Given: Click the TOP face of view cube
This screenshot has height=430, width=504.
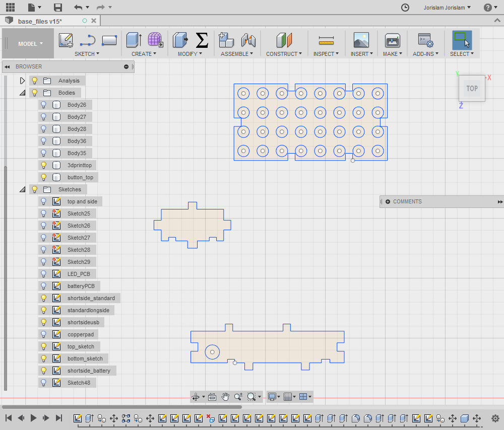Looking at the screenshot, I should [x=472, y=88].
